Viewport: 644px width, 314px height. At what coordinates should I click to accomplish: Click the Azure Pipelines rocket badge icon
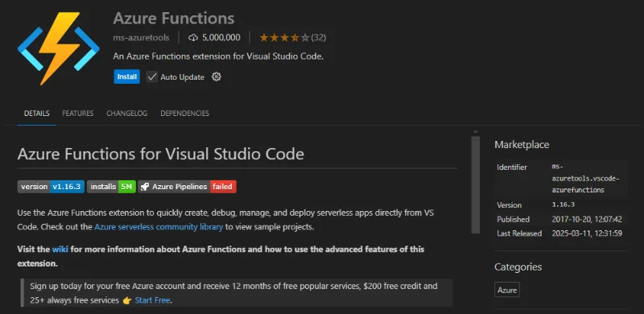[145, 187]
